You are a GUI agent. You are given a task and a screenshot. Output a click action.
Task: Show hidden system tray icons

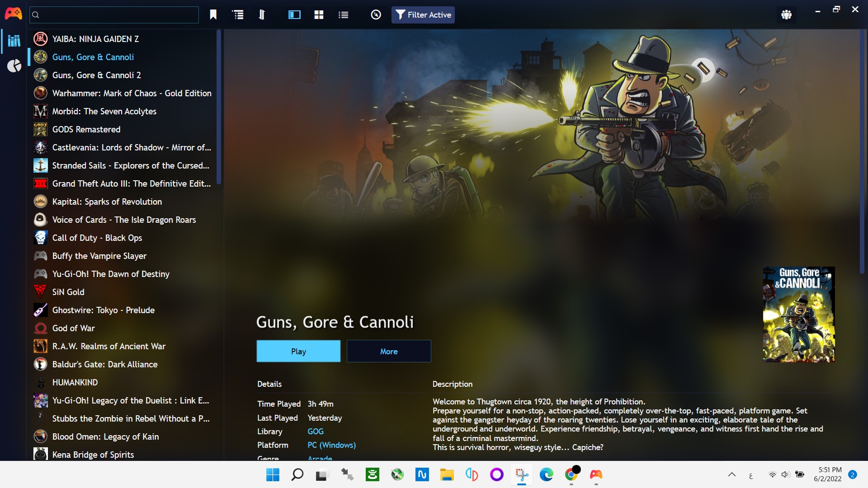click(731, 474)
